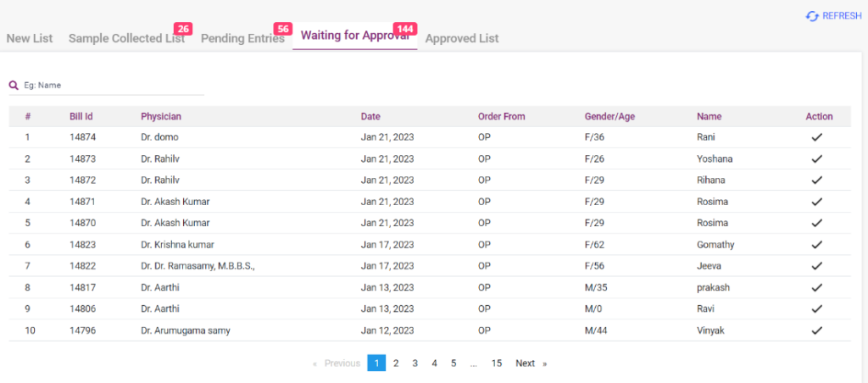Open the Pending Entries tab
Image resolution: width=868 pixels, height=383 pixels.
click(242, 38)
